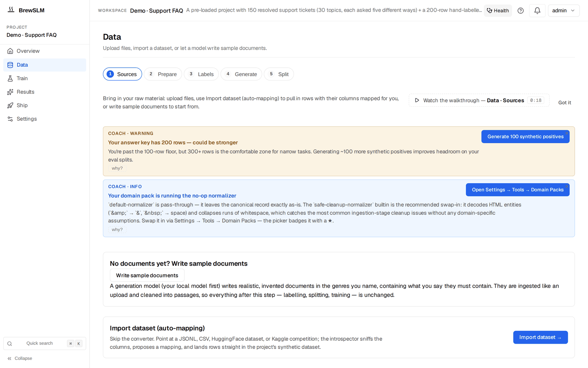Click the Import dataset (auto-mapping) heading

pyautogui.click(x=157, y=328)
